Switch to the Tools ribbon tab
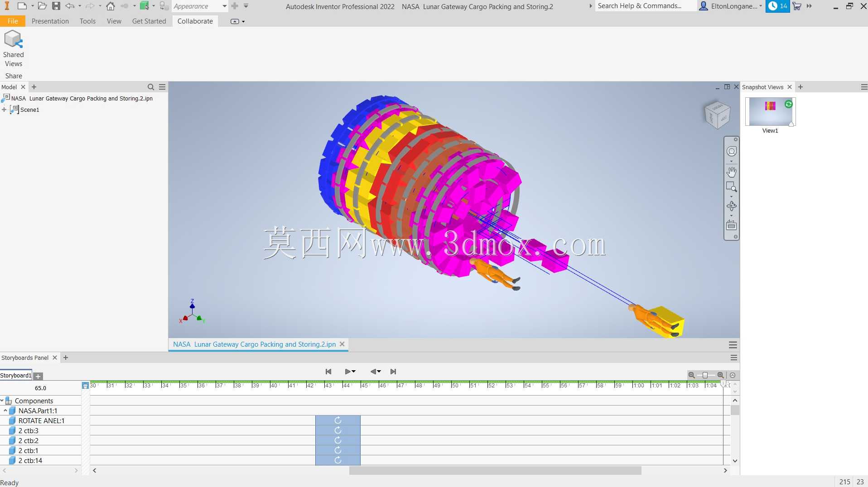868x487 pixels. [87, 21]
